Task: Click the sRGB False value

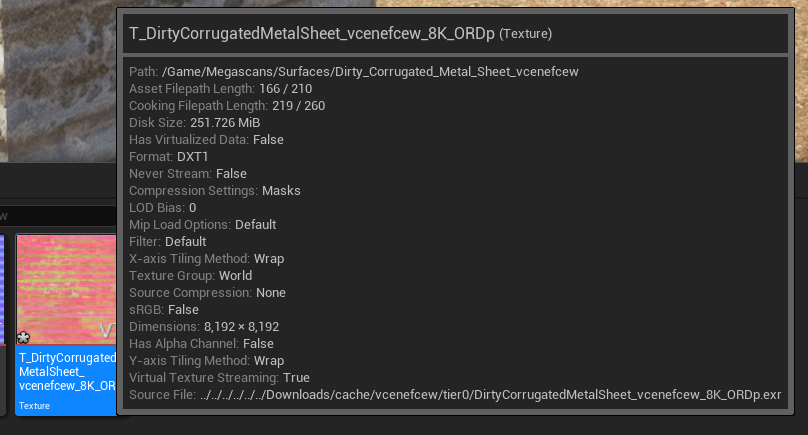Action: [x=183, y=310]
